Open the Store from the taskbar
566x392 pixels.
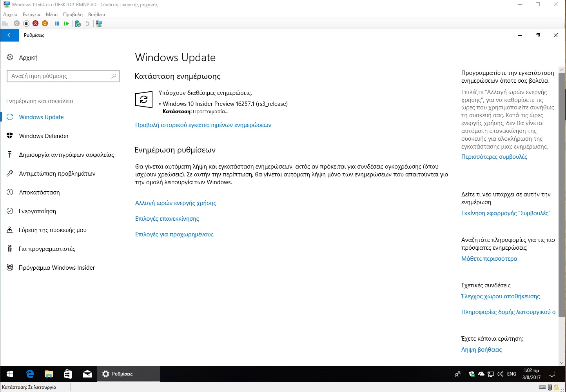pyautogui.click(x=68, y=374)
